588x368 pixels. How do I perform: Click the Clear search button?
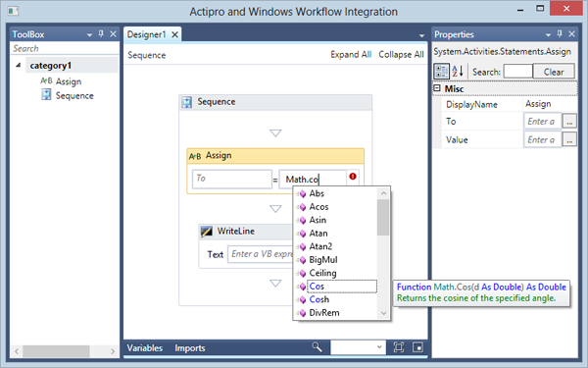click(x=554, y=72)
